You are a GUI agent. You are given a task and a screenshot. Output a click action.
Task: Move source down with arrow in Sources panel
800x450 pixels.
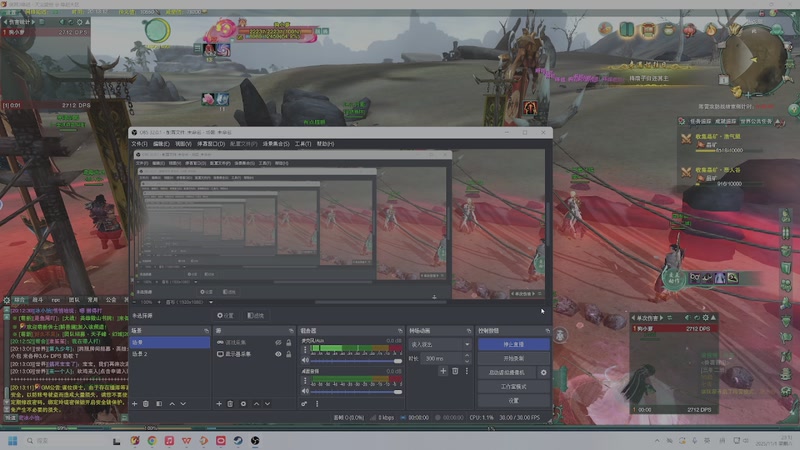[267, 404]
